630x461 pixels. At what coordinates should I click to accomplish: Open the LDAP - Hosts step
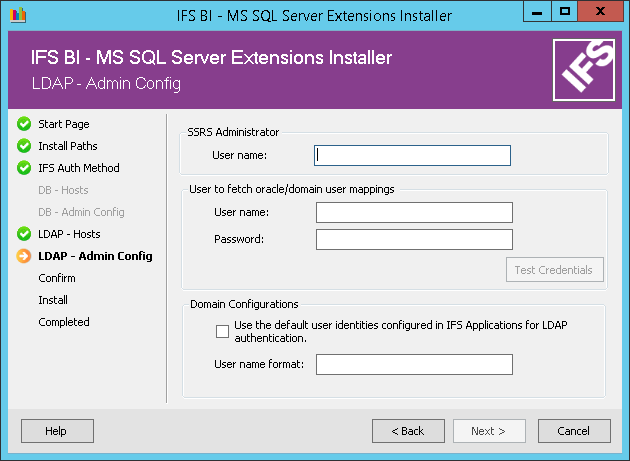pos(69,234)
